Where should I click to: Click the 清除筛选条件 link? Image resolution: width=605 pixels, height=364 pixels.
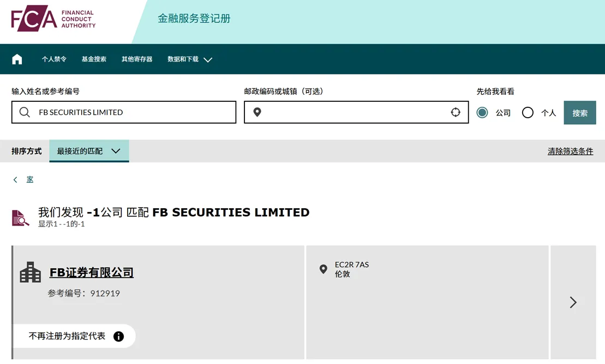coord(570,151)
